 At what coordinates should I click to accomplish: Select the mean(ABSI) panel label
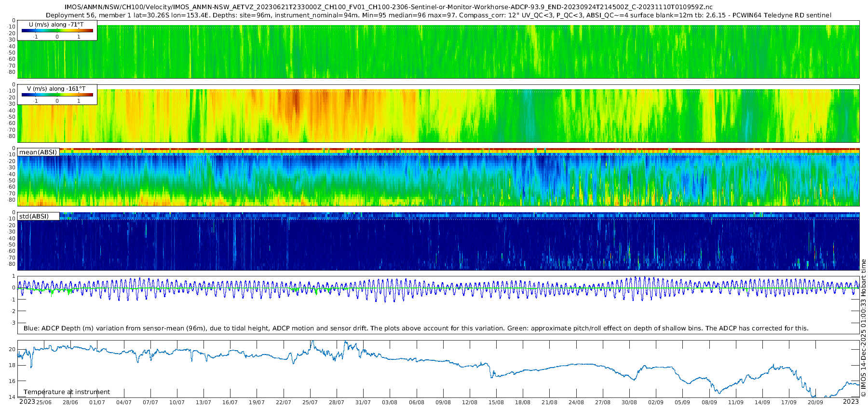tap(38, 152)
